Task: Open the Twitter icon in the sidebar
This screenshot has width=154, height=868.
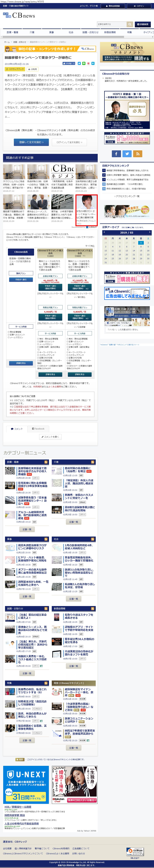Action: coord(127,154)
